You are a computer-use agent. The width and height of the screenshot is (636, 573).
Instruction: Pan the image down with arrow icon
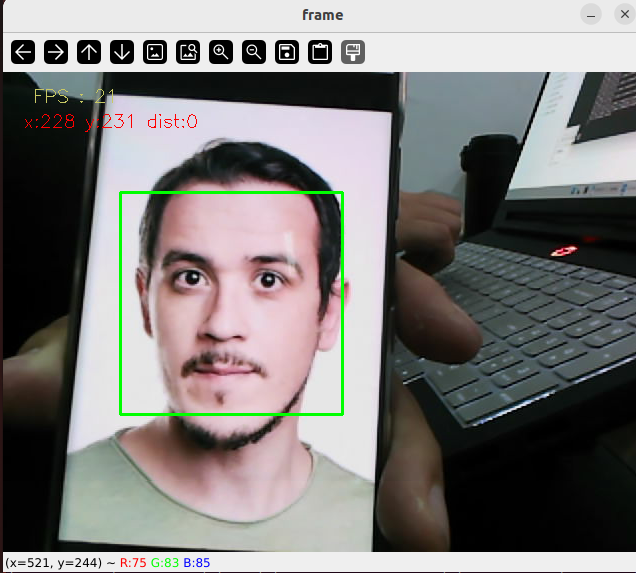point(122,52)
